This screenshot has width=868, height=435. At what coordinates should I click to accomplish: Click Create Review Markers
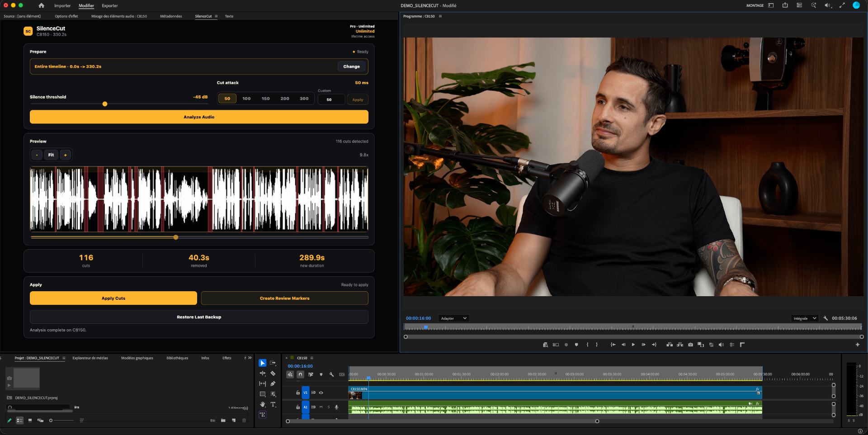click(x=285, y=298)
